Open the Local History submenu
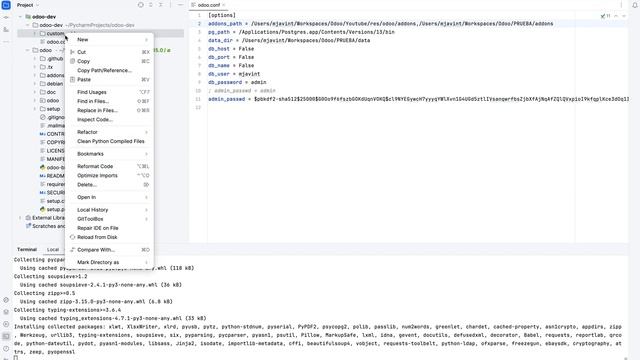The height and width of the screenshot is (360, 640). (x=109, y=210)
